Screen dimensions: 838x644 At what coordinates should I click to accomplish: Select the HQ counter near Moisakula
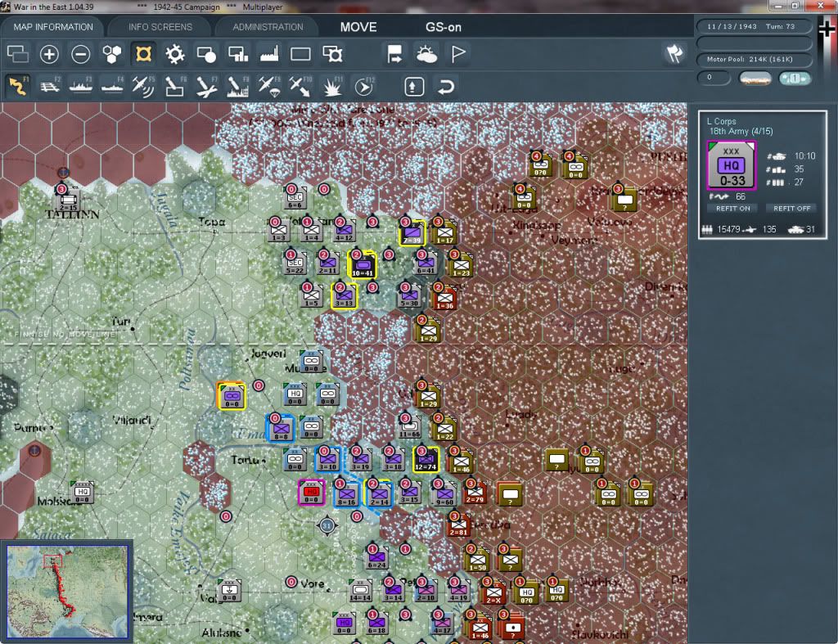83,493
